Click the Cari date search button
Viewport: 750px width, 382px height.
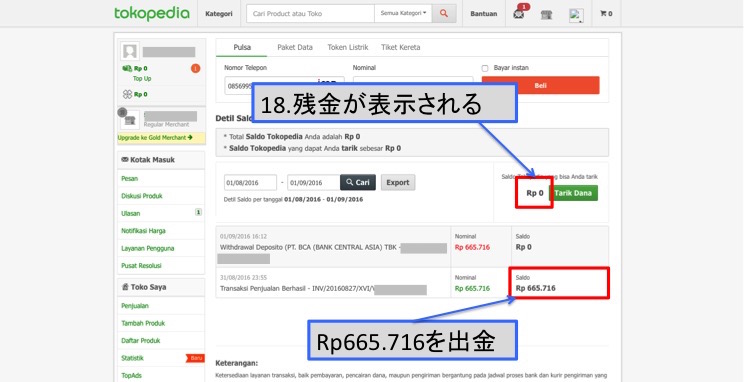click(x=358, y=182)
